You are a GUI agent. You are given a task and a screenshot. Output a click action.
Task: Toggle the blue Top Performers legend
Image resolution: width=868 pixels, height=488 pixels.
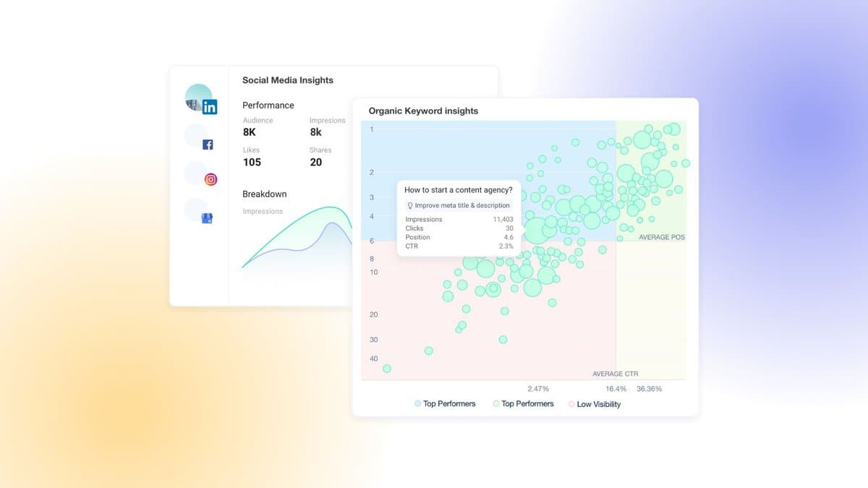445,404
